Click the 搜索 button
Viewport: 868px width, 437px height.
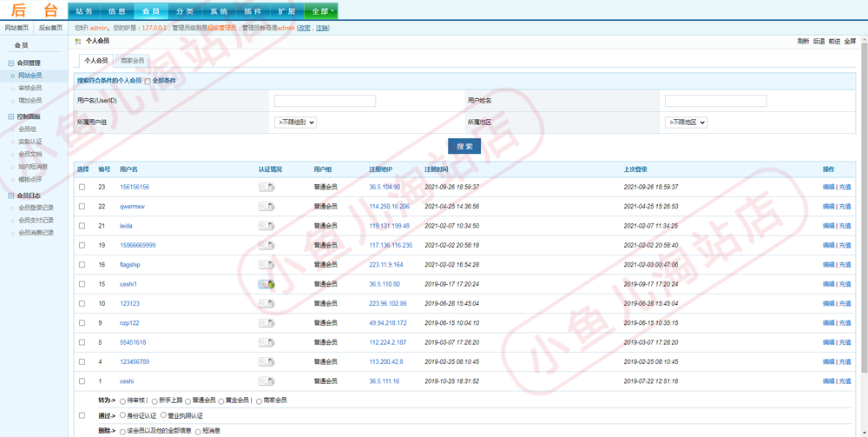click(x=464, y=146)
